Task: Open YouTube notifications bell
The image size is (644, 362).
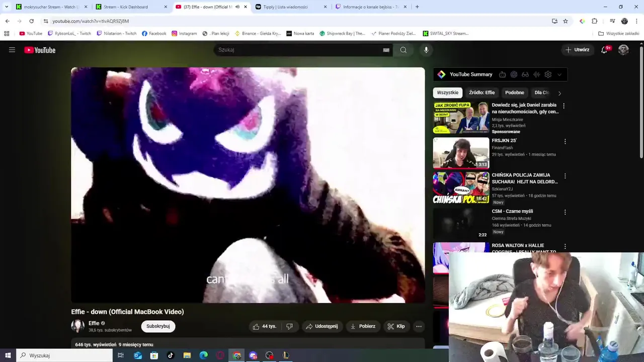Action: (604, 50)
